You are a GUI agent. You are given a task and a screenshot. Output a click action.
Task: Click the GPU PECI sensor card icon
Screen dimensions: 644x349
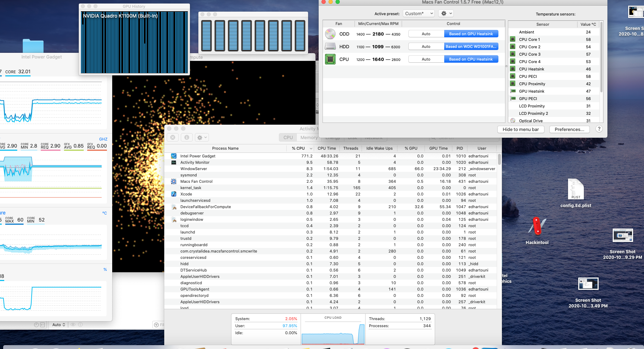[x=513, y=99]
